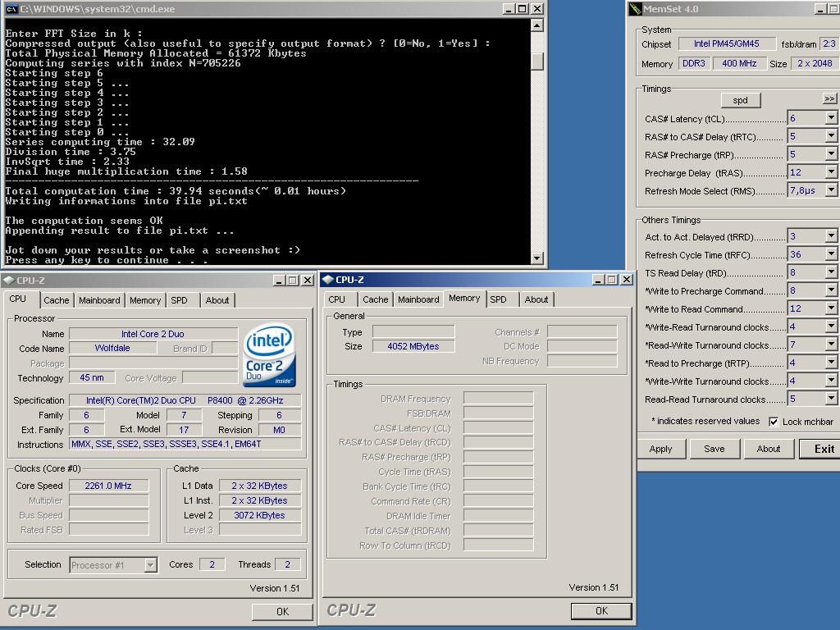The width and height of the screenshot is (840, 630).
Task: Open Mainboard tab in left CPU-Z
Action: pos(99,300)
